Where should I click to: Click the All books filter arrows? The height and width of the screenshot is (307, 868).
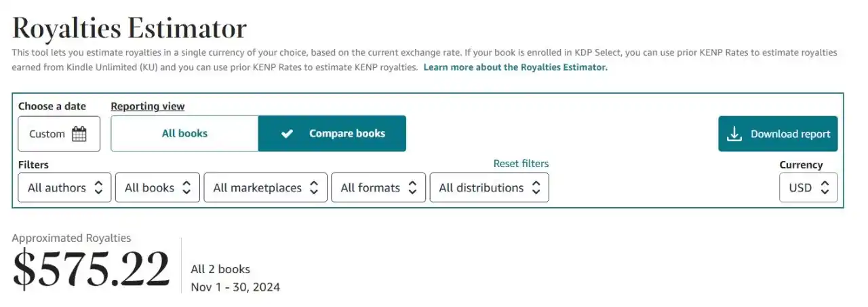point(186,187)
